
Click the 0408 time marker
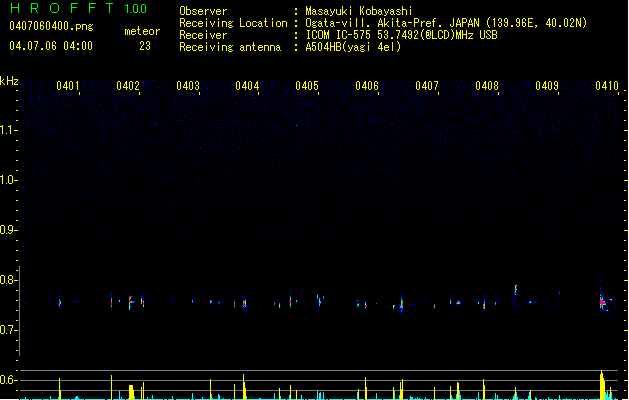click(487, 86)
